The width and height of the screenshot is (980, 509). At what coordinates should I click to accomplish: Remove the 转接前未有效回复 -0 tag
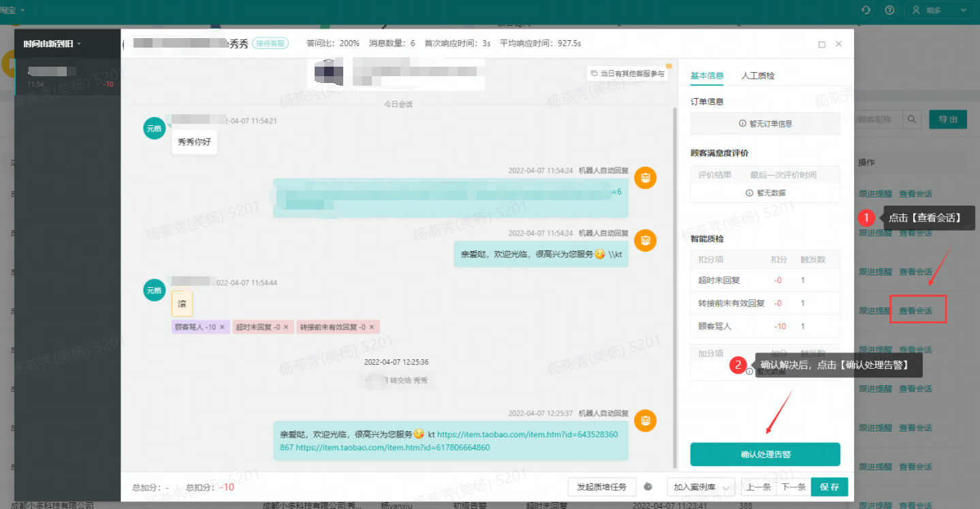(372, 327)
